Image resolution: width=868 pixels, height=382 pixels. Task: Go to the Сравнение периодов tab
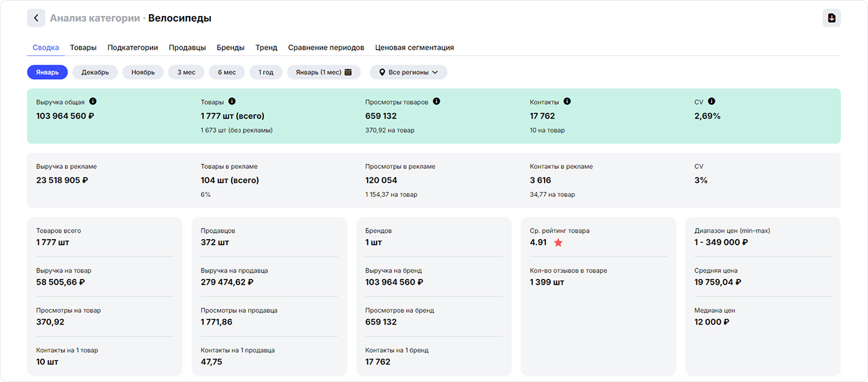(x=326, y=48)
